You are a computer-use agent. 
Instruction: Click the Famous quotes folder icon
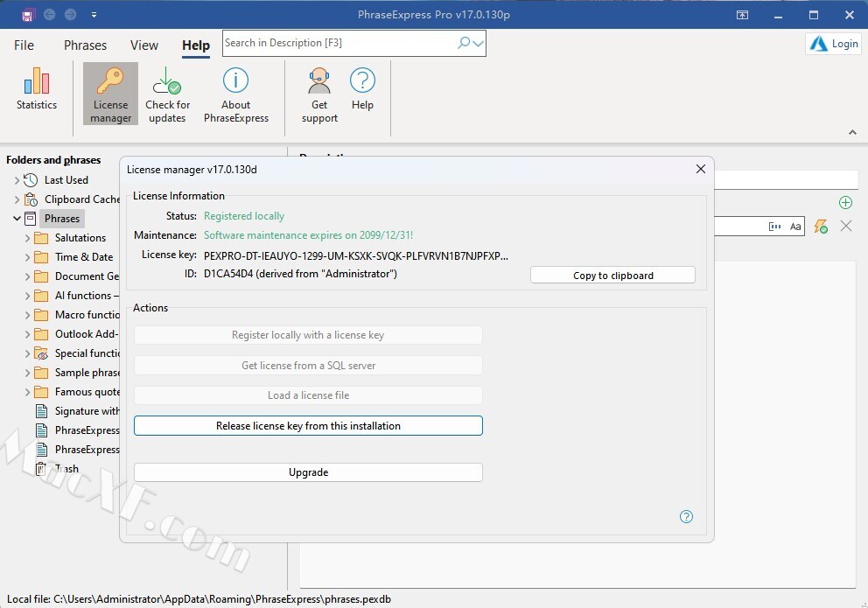coord(41,392)
